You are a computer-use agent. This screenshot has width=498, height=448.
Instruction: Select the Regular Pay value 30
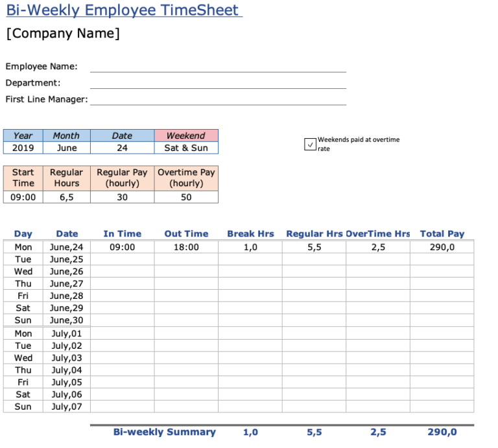click(123, 197)
